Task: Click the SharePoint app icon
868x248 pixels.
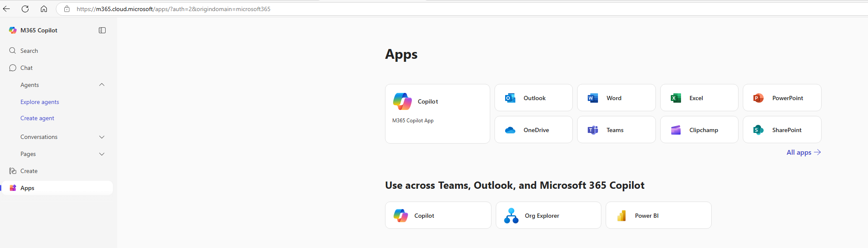Action: click(758, 130)
